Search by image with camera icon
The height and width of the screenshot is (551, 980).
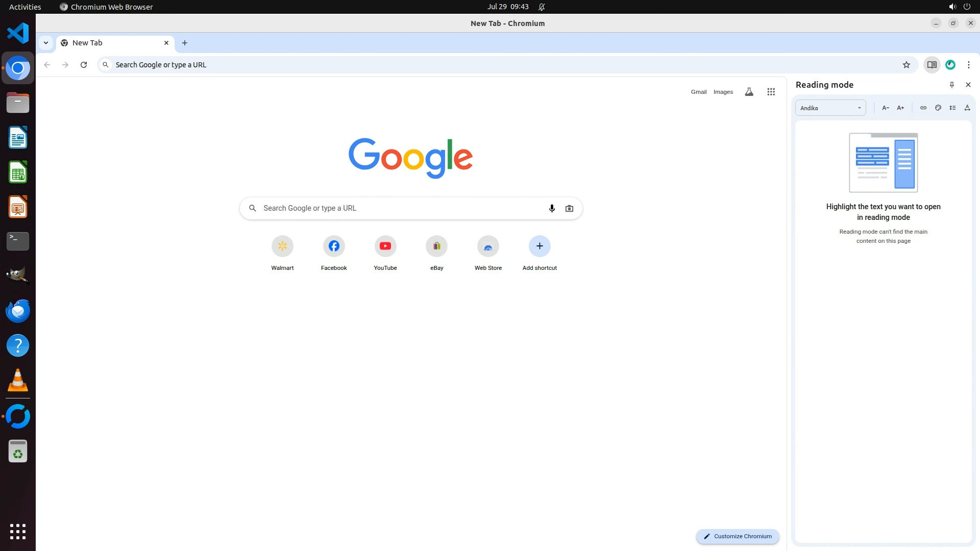pos(569,208)
